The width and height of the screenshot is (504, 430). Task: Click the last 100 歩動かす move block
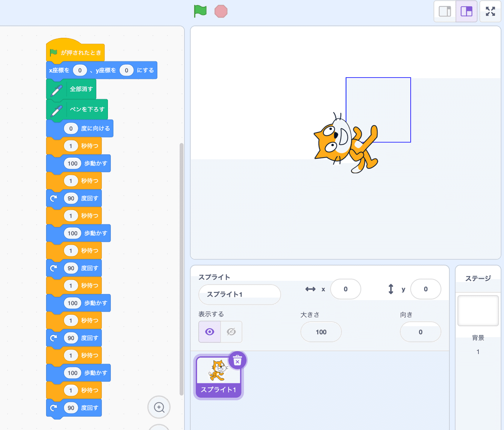coord(79,373)
